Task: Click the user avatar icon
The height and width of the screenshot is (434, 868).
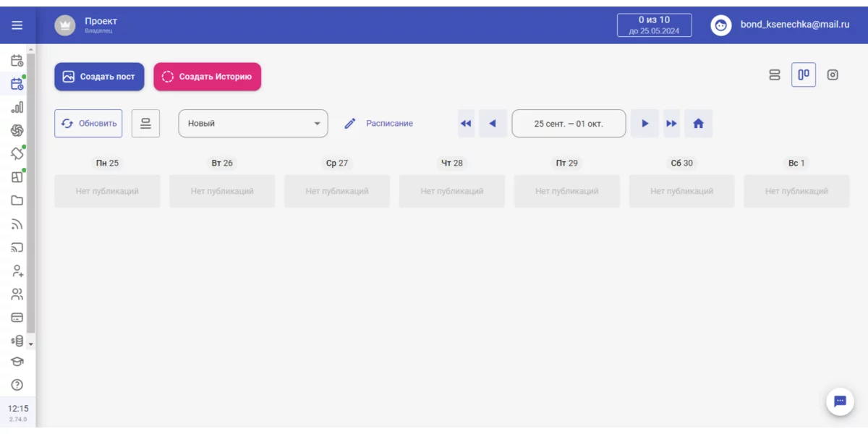Action: pyautogui.click(x=720, y=25)
